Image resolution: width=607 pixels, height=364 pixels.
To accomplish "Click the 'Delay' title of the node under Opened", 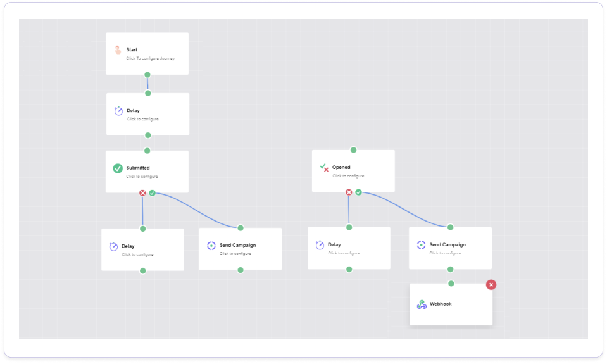I will pyautogui.click(x=334, y=245).
